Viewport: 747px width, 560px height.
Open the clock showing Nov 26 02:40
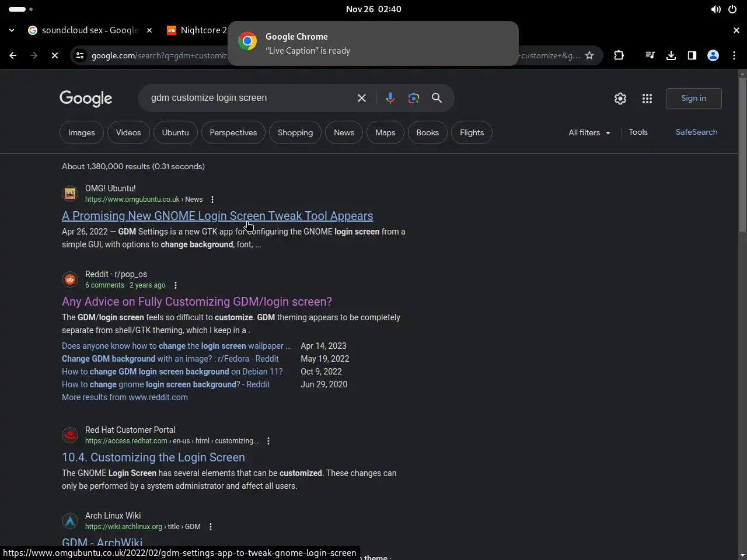click(x=373, y=9)
